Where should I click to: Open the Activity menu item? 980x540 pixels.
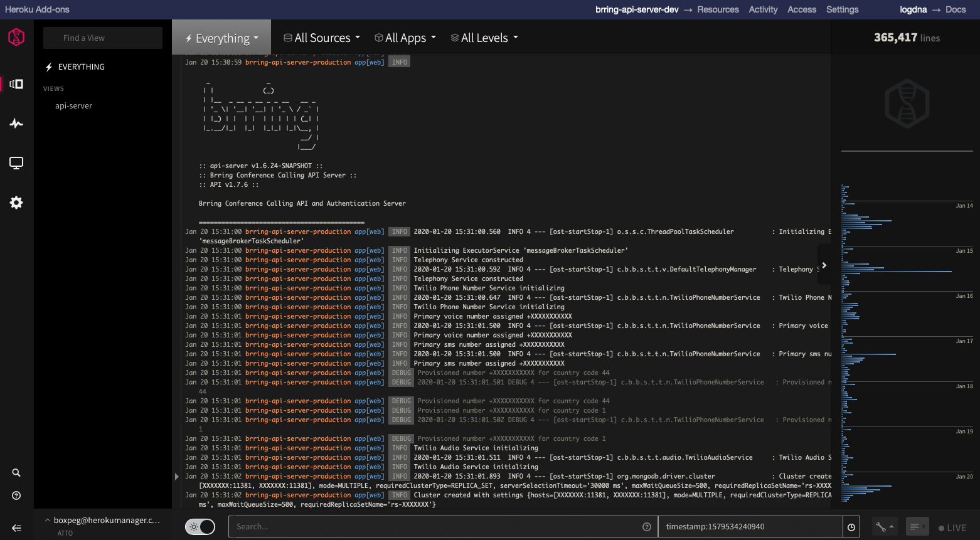click(763, 9)
